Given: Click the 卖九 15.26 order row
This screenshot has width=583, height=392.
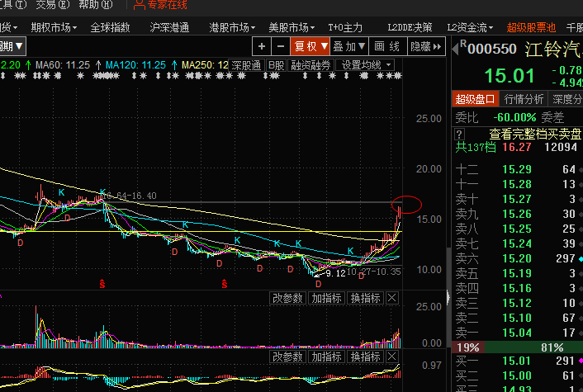Looking at the screenshot, I should click(517, 214).
